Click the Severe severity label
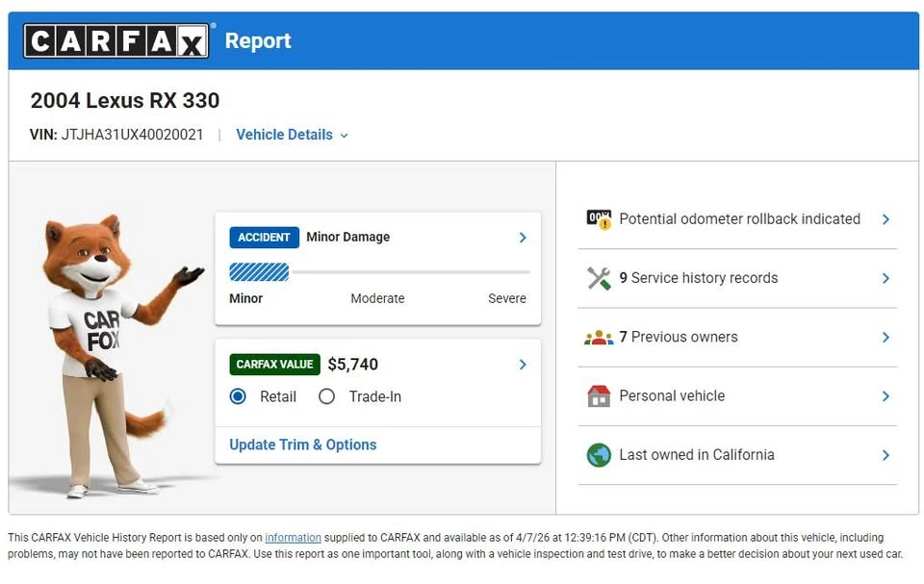This screenshot has height=584, width=924. 507,299
